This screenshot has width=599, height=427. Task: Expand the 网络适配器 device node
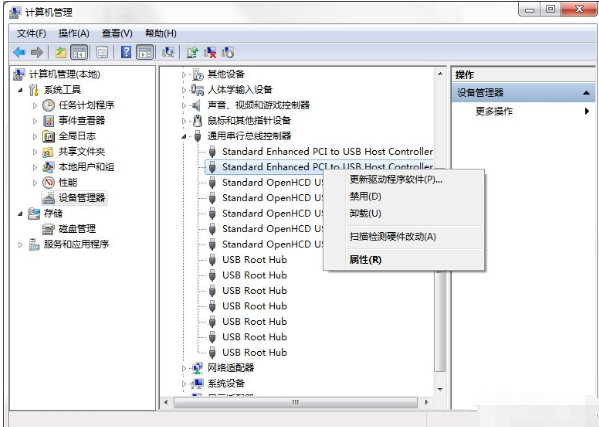[x=184, y=368]
